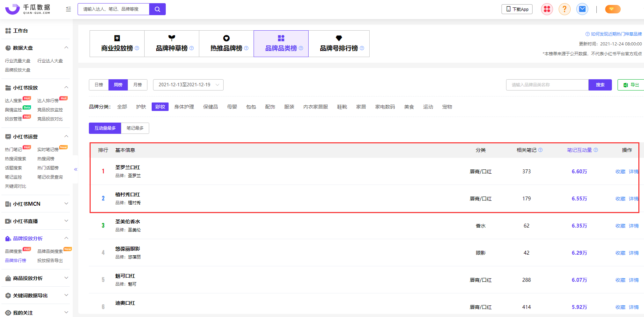Open the orange help question icon
The height and width of the screenshot is (317, 644).
pos(565,9)
